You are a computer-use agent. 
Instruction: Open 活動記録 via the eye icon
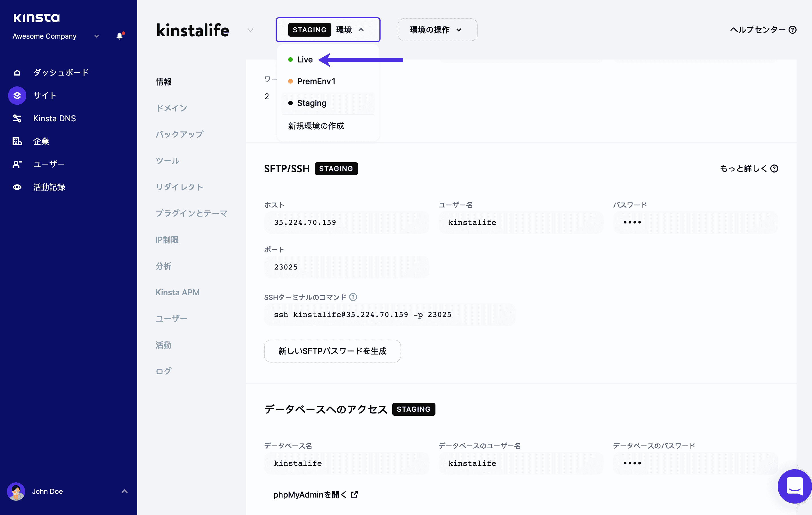(17, 187)
